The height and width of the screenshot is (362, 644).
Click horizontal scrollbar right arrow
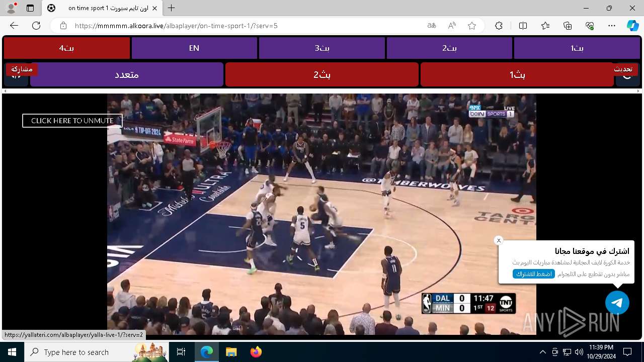click(639, 91)
